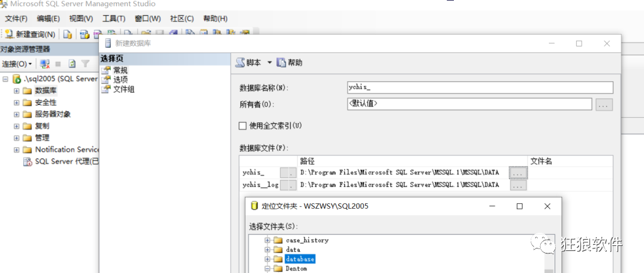Viewport: 644px width, 273px height.
Task: Open the 工具(T) menu
Action: click(x=114, y=18)
